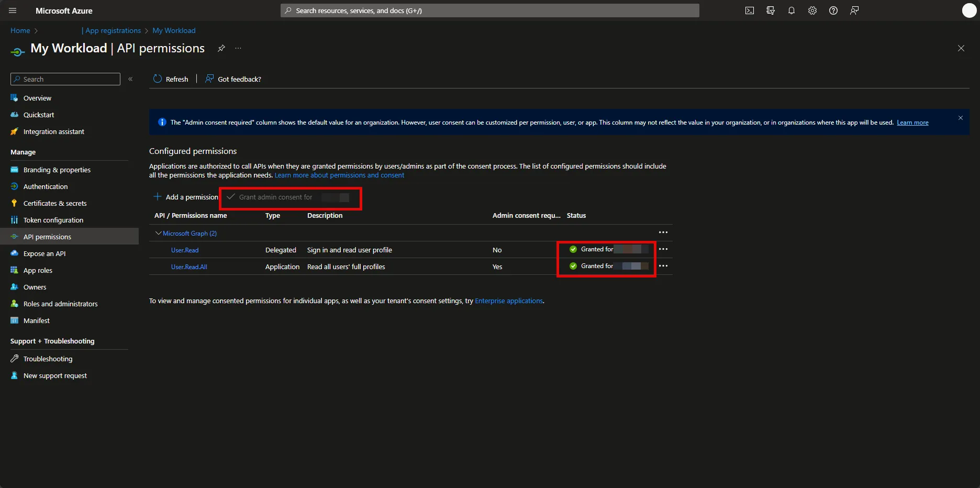The height and width of the screenshot is (488, 980).
Task: Open Cloud Shell from the top bar
Action: tap(749, 10)
